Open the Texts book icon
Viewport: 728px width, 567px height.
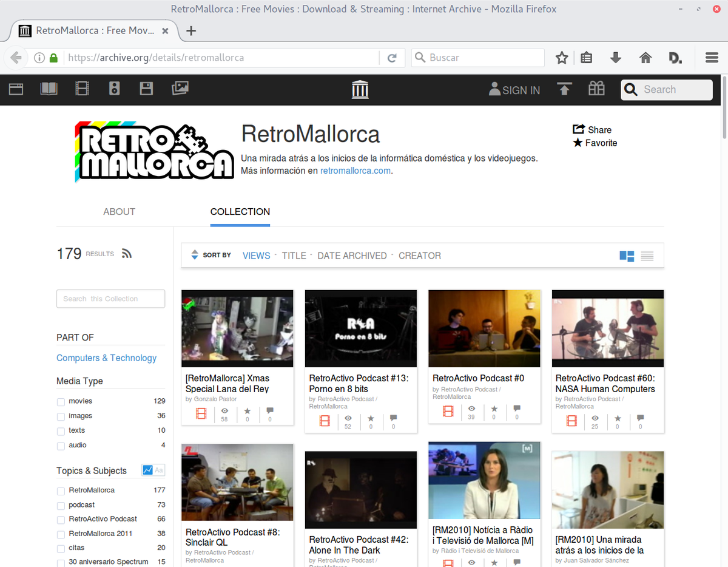point(49,89)
